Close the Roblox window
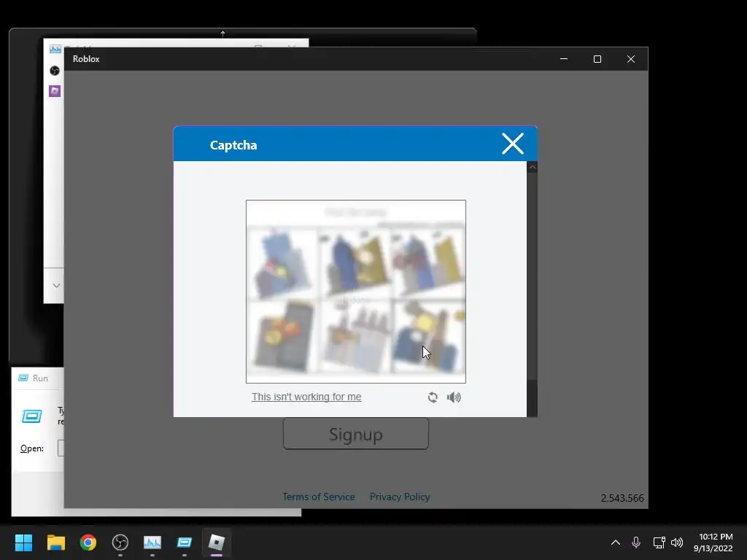Image resolution: width=747 pixels, height=560 pixels. click(631, 59)
